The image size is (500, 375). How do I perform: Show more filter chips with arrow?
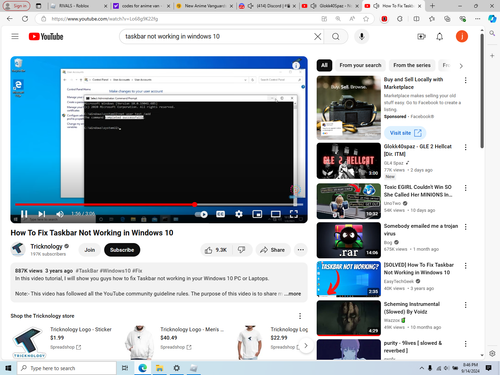click(461, 66)
